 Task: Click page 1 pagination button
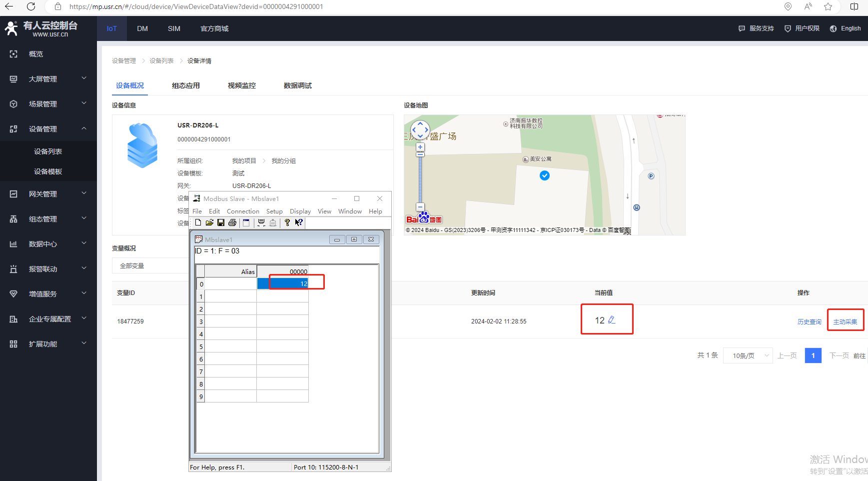813,355
